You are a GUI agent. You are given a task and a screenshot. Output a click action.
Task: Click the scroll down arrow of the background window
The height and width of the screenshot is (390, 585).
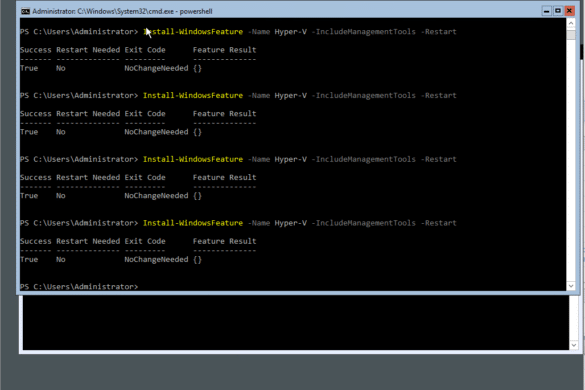574,345
